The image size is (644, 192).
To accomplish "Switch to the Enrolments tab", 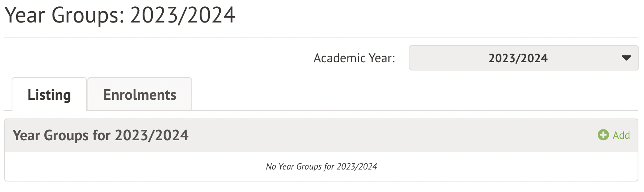I will pyautogui.click(x=140, y=95).
